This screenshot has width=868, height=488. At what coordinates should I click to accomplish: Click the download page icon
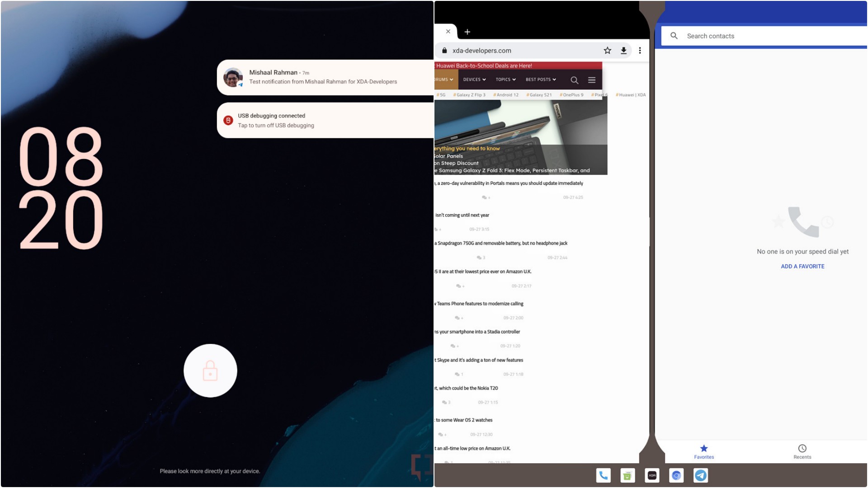tap(623, 51)
